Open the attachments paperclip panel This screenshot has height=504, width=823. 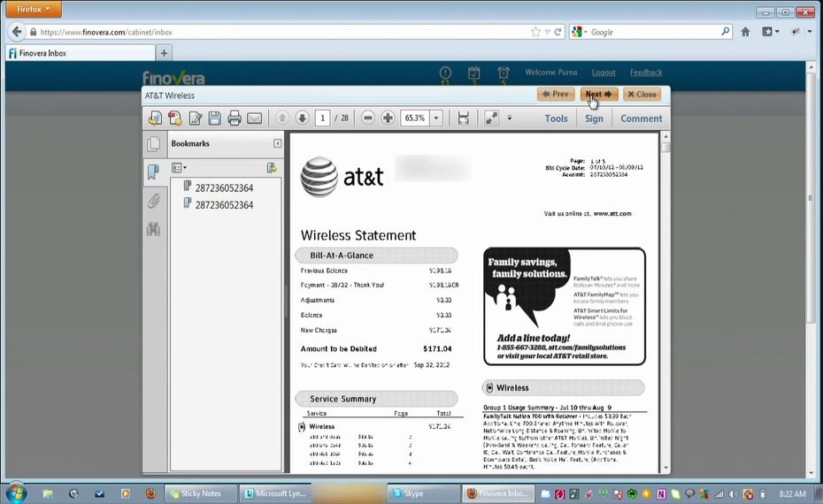coord(153,201)
